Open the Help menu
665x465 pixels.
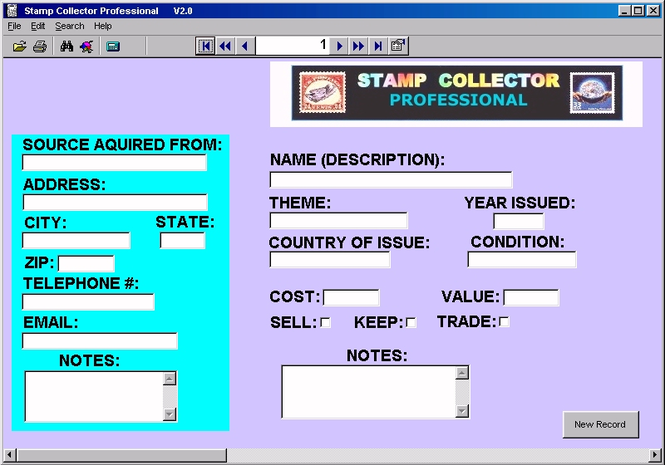(103, 26)
